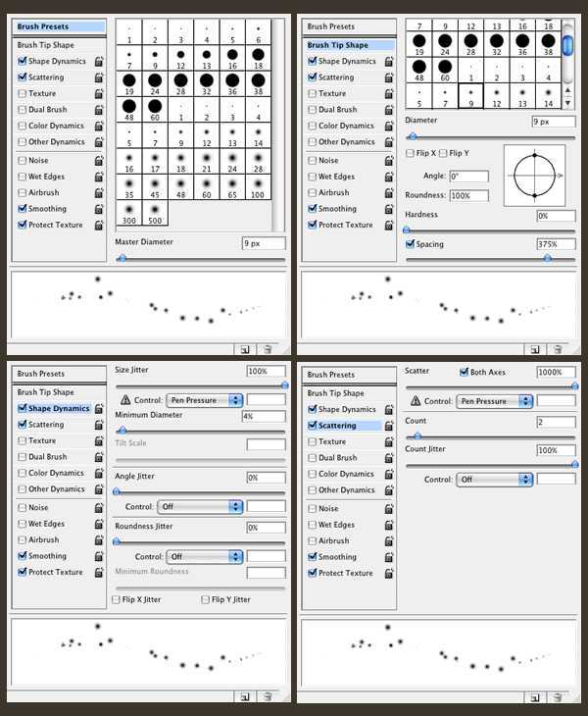Screen dimensions: 588x716
Task: Uncheck the Both Axes checkbox
Action: click(x=464, y=373)
